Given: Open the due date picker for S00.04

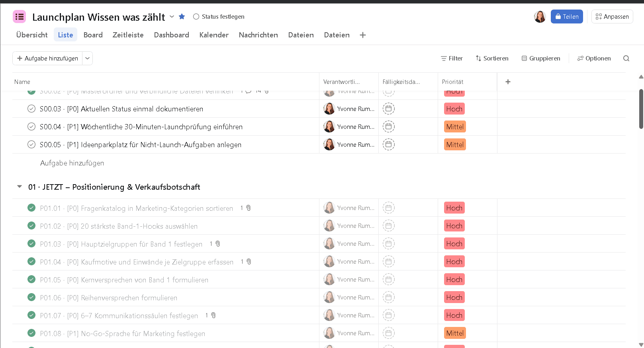Looking at the screenshot, I should pos(389,126).
